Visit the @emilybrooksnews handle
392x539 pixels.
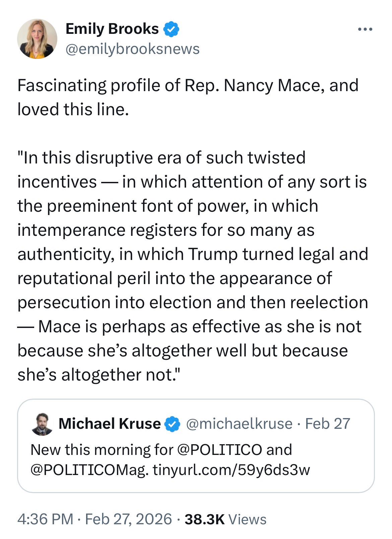[132, 49]
